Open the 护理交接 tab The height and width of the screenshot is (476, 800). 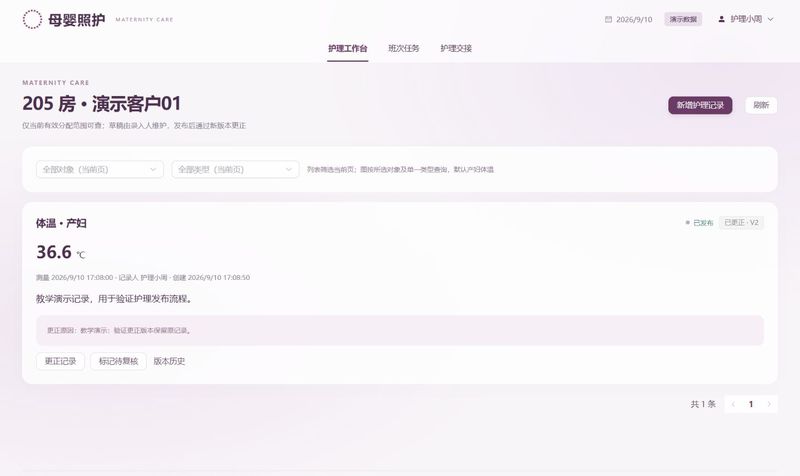pyautogui.click(x=456, y=48)
